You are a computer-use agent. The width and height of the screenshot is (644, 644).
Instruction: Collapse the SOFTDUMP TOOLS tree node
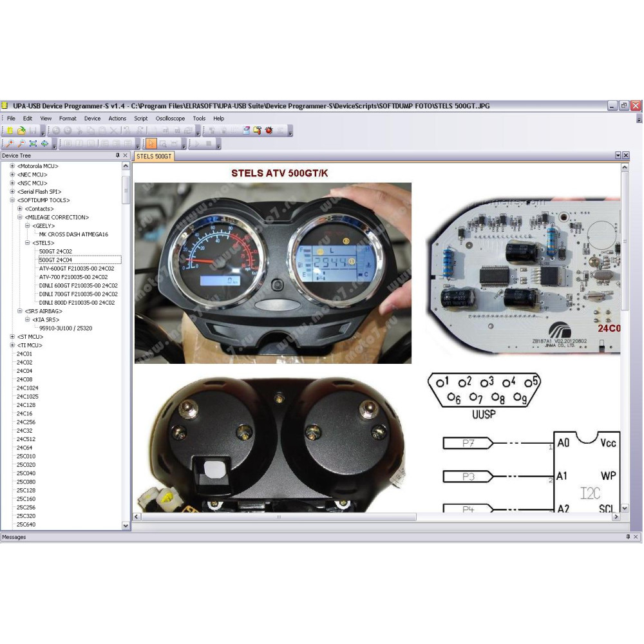click(12, 200)
